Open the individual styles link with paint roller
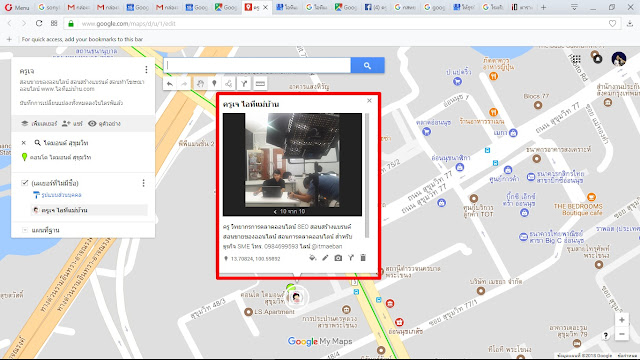640x360 pixels. tap(58, 195)
